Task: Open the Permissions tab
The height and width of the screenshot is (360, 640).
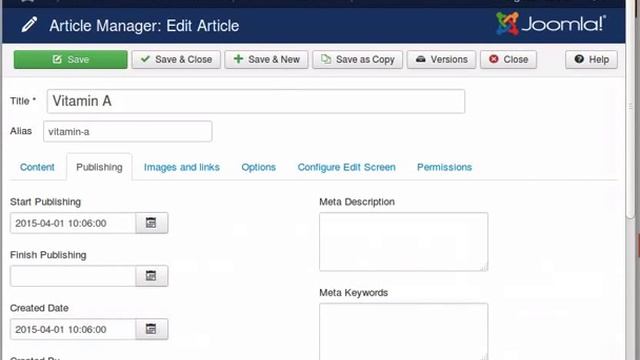Action: click(x=444, y=167)
